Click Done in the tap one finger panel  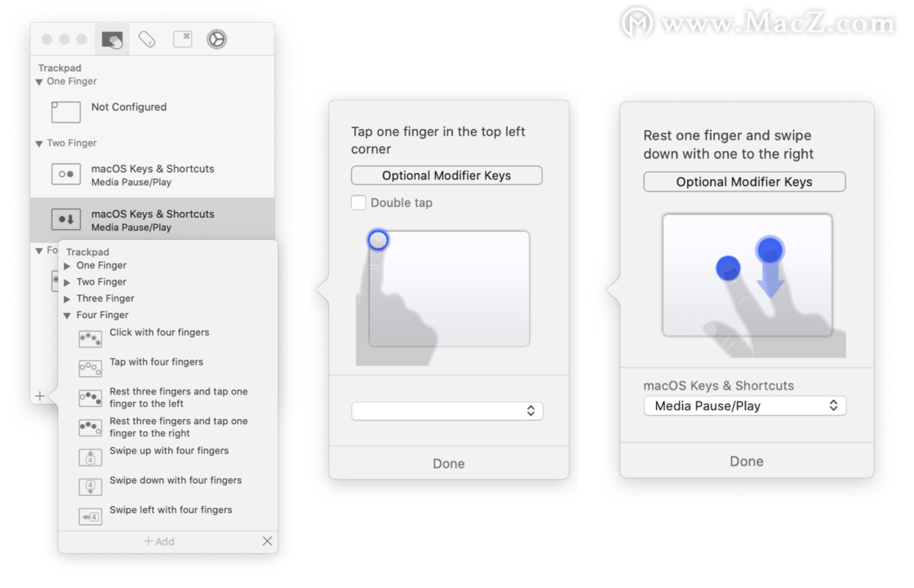(x=448, y=463)
